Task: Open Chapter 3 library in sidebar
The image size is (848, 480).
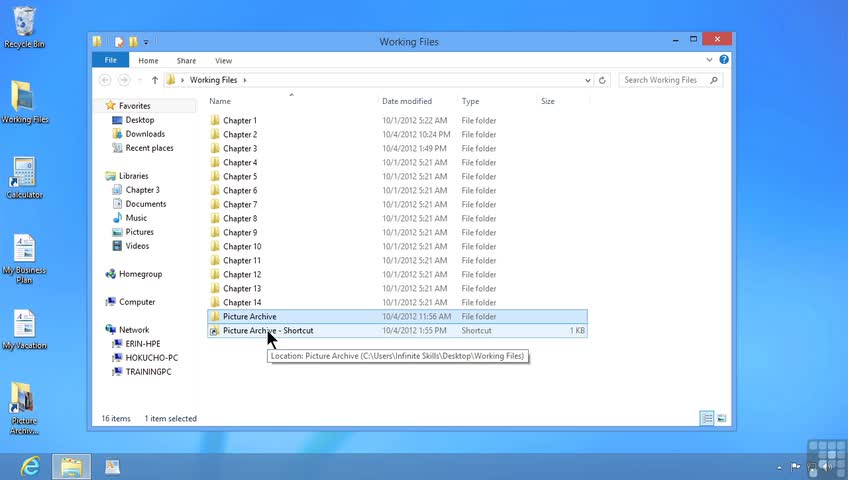Action: coord(142,190)
